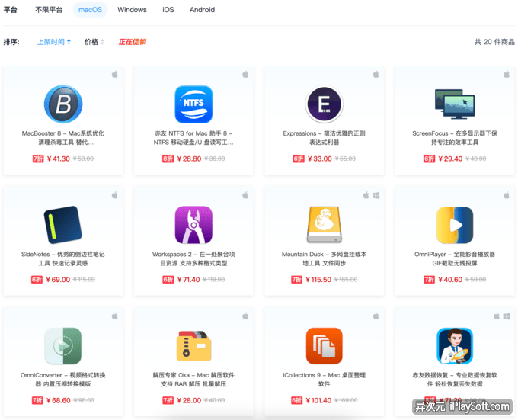Open the SideNotes app icon

[63, 225]
